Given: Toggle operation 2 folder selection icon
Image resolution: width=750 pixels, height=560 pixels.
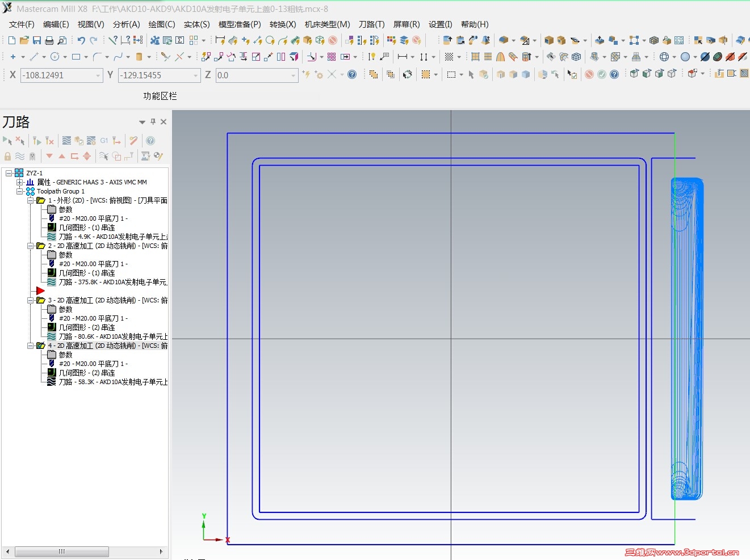Looking at the screenshot, I should 41,246.
